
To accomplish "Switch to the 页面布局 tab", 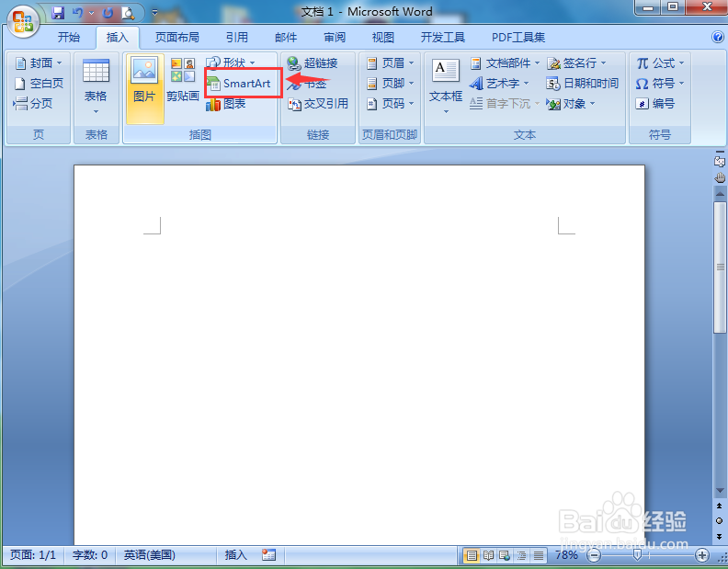I will click(x=176, y=37).
